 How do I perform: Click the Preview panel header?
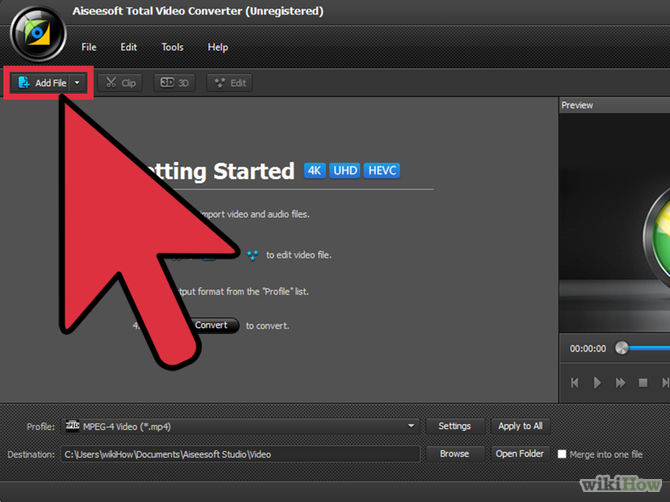[614, 105]
